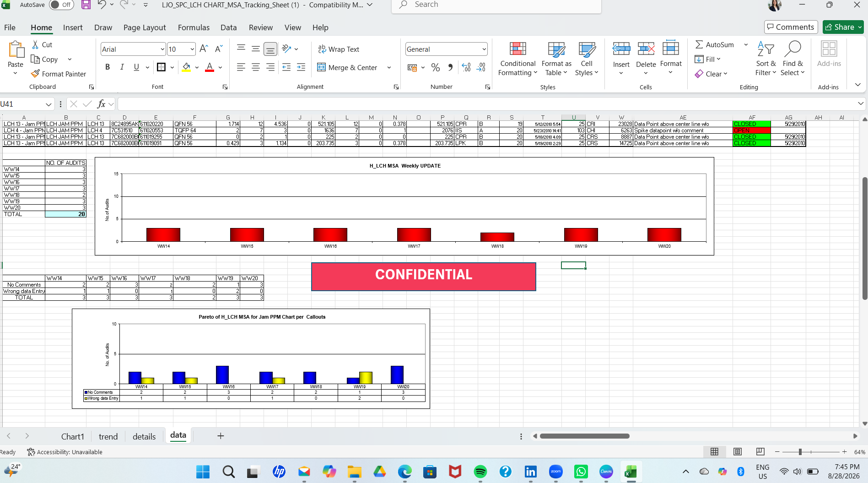This screenshot has height=483, width=868.
Task: Open the Formulas ribbon tab
Action: click(194, 27)
